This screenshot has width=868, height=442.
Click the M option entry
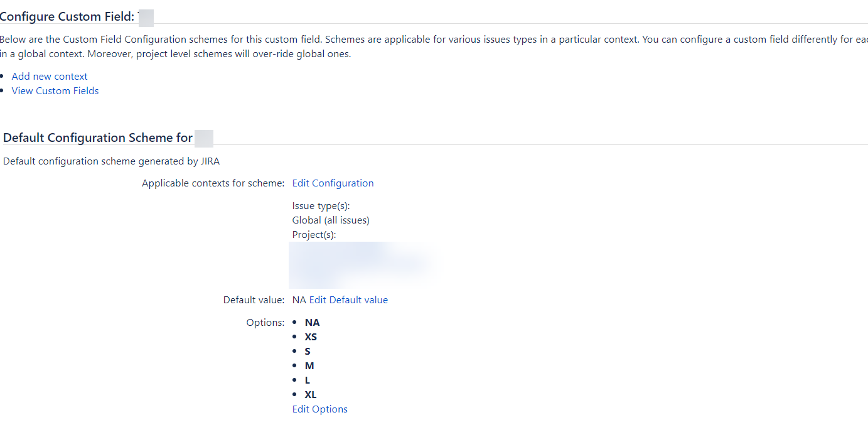pos(309,365)
